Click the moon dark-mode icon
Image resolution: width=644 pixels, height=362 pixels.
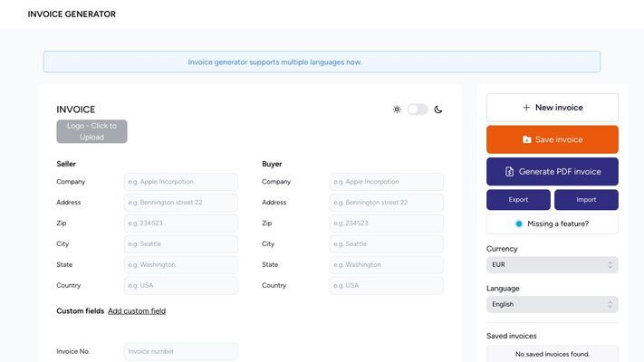(x=438, y=110)
